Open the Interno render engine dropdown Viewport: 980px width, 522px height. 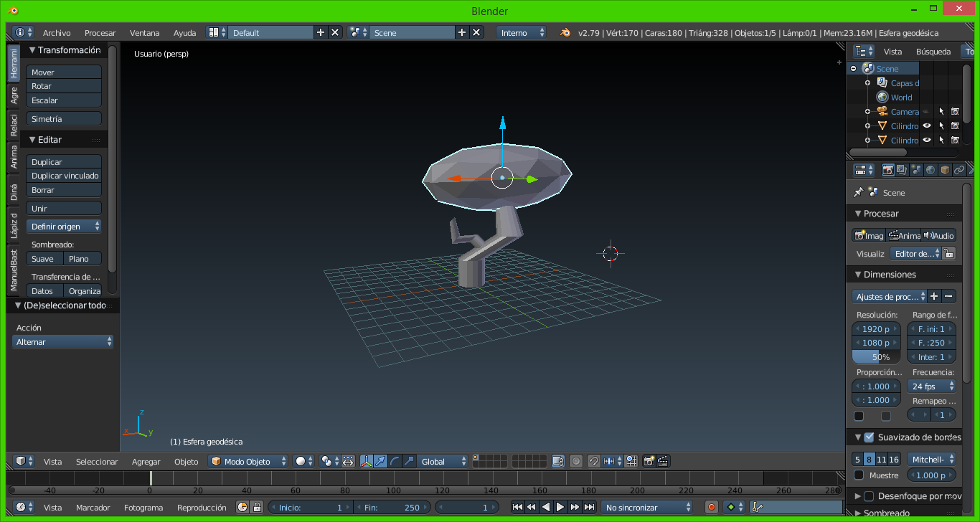[x=521, y=33]
